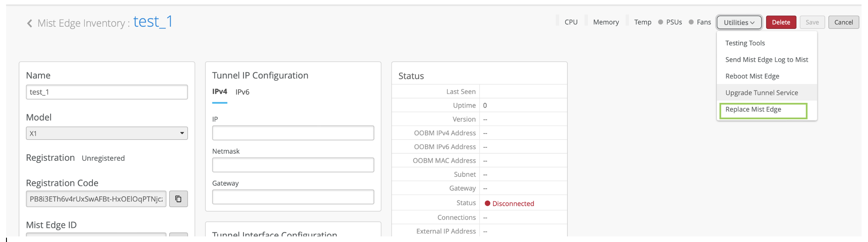Click the PSUs status indicator
This screenshot has height=242, width=868.
coord(670,22)
